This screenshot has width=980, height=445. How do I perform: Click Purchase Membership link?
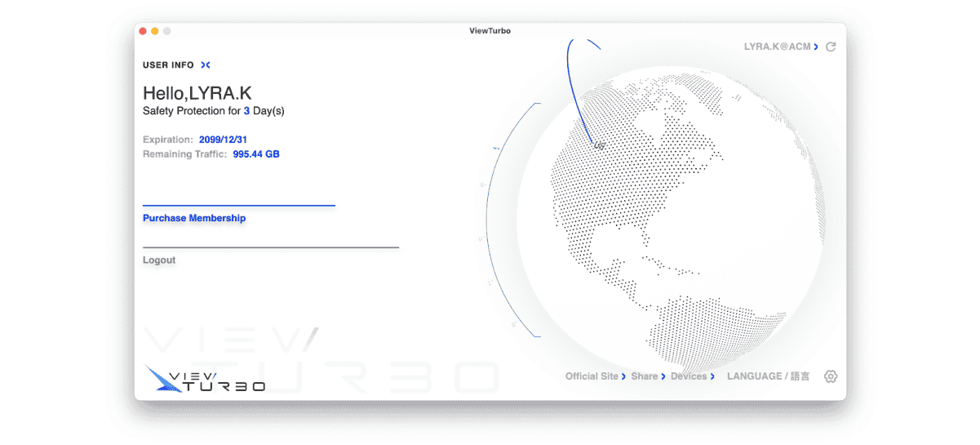tap(194, 219)
